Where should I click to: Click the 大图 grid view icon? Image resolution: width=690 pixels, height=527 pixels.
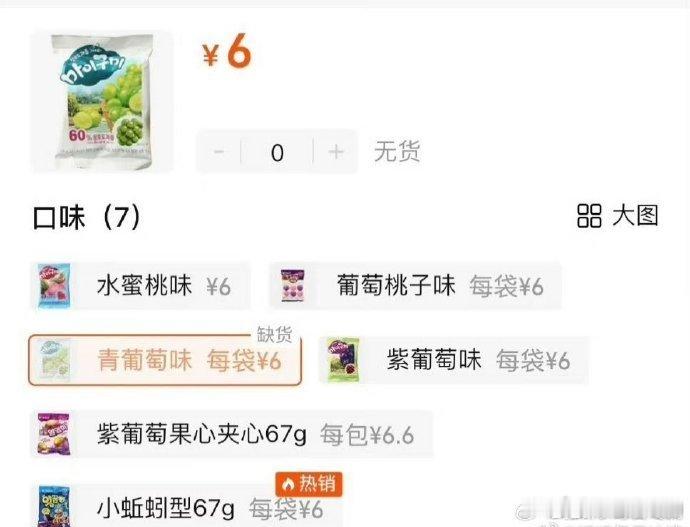pos(589,216)
